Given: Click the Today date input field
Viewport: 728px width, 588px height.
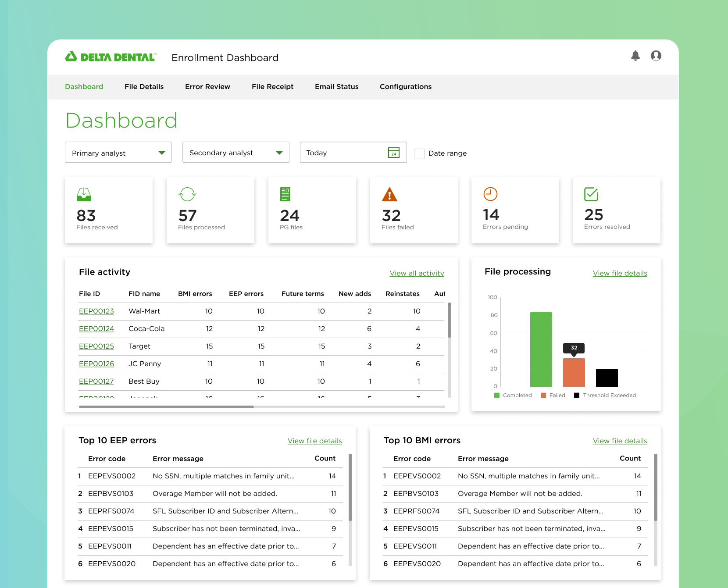Looking at the screenshot, I should pyautogui.click(x=353, y=152).
